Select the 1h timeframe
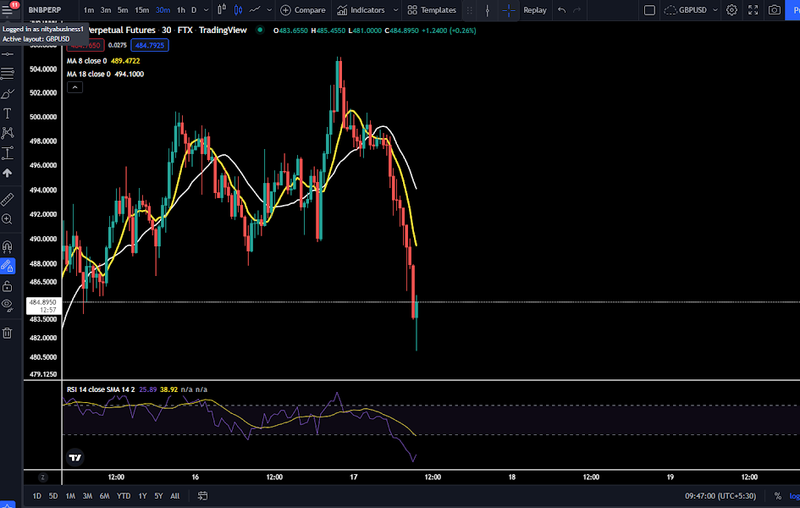The image size is (800, 508). pos(180,10)
